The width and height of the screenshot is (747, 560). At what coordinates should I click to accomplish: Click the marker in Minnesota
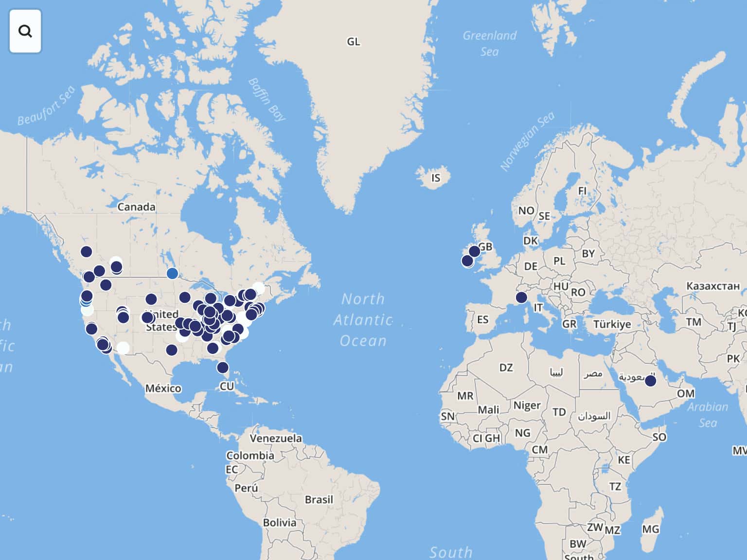coord(185,297)
